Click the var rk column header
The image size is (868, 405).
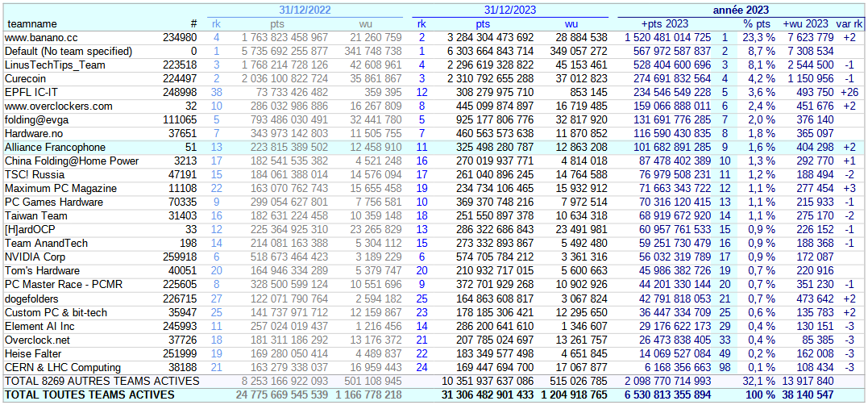pos(849,24)
